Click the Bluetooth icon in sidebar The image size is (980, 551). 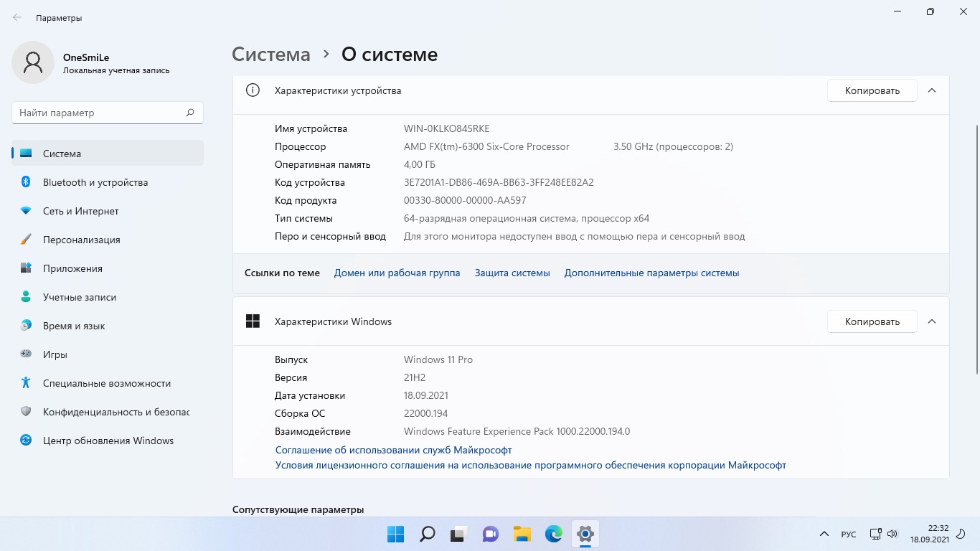pyautogui.click(x=26, y=182)
